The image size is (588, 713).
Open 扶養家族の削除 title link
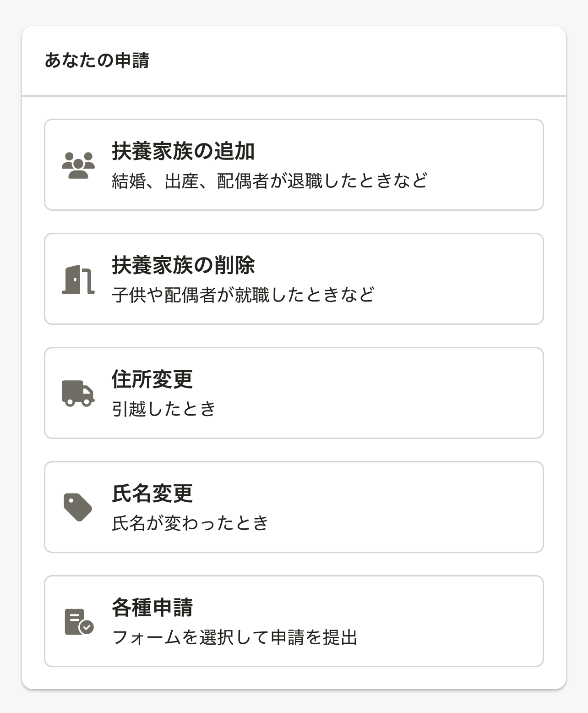(x=183, y=265)
